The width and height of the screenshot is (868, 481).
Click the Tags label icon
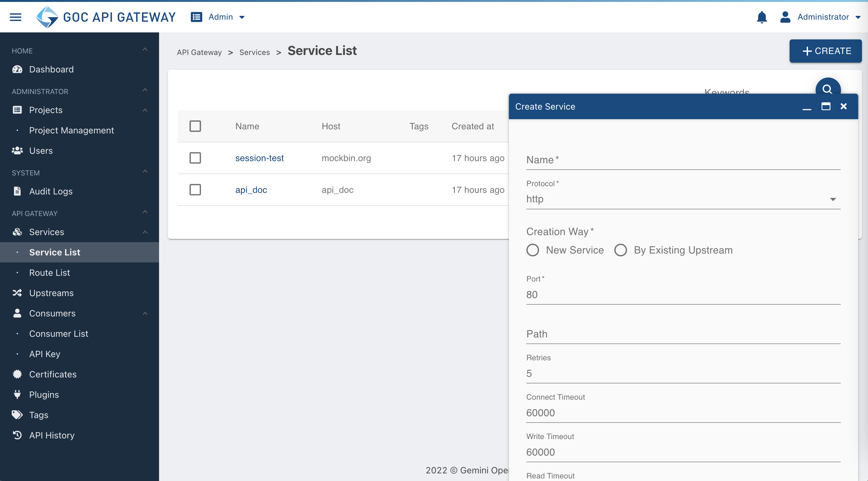click(17, 415)
